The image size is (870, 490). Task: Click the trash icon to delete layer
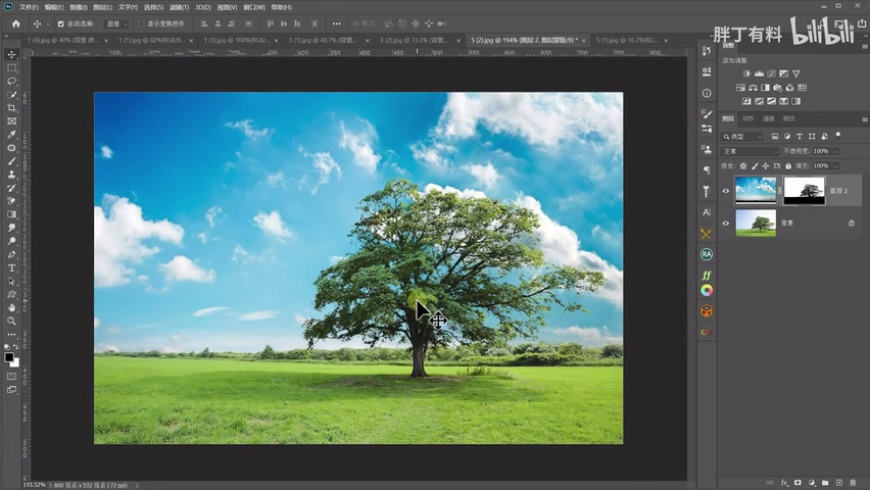point(853,482)
